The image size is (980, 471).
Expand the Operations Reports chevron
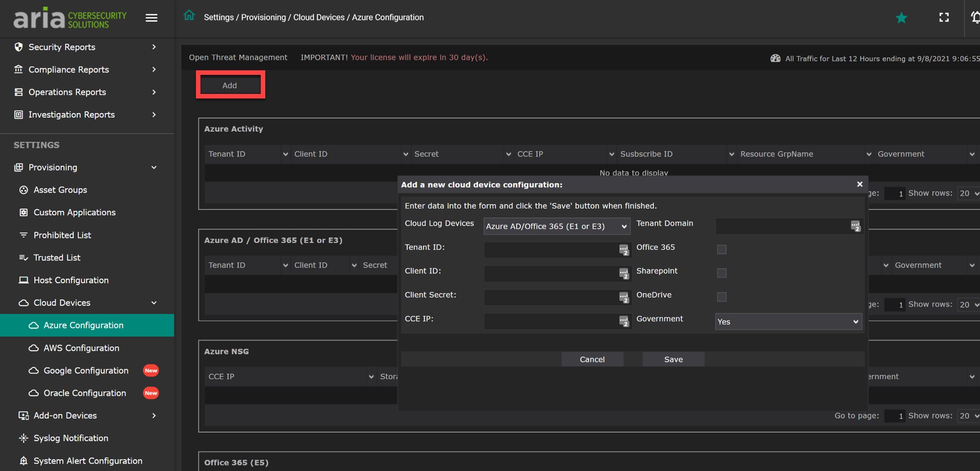tap(154, 92)
